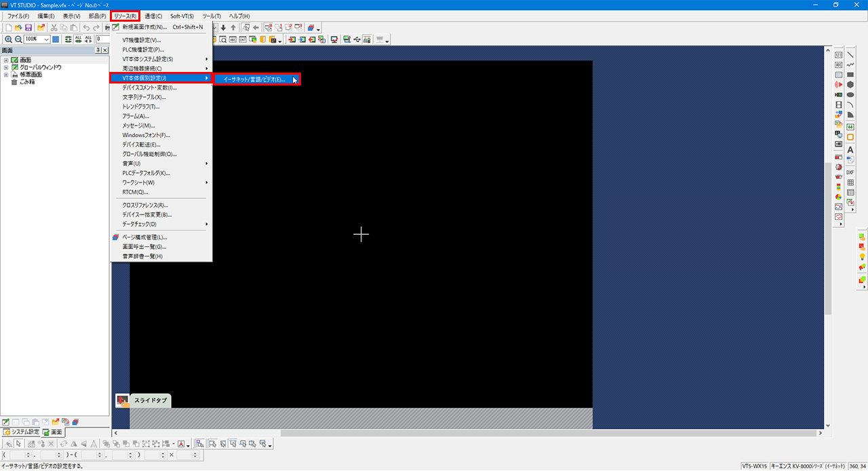Open the 通信(C) menu
868x471 pixels.
(153, 16)
